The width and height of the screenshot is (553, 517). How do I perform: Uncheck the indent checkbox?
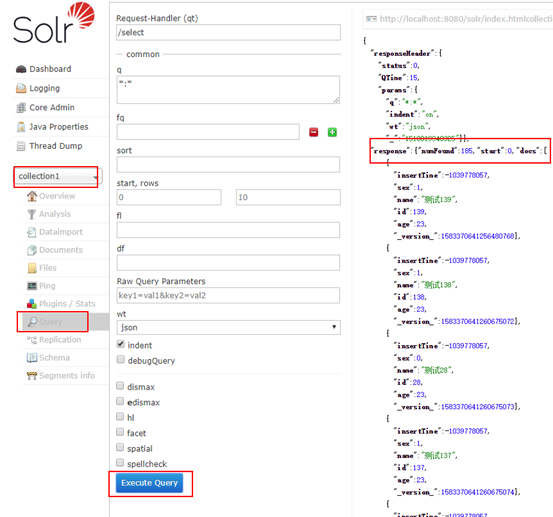click(x=121, y=345)
